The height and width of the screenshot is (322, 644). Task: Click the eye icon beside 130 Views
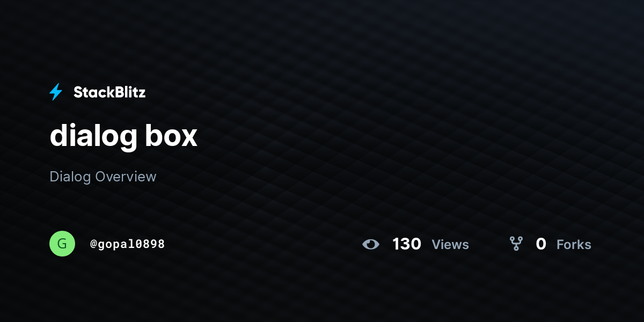coord(371,244)
